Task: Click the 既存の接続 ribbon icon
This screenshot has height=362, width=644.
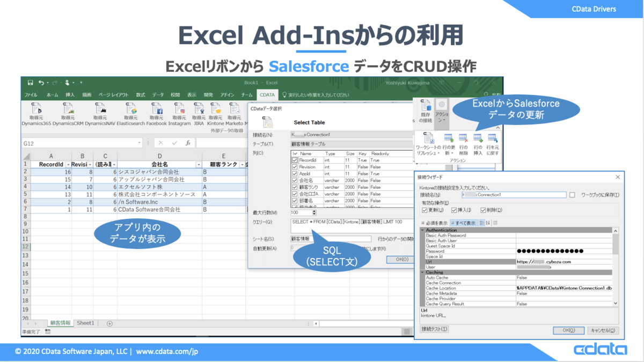Action: 426,105
